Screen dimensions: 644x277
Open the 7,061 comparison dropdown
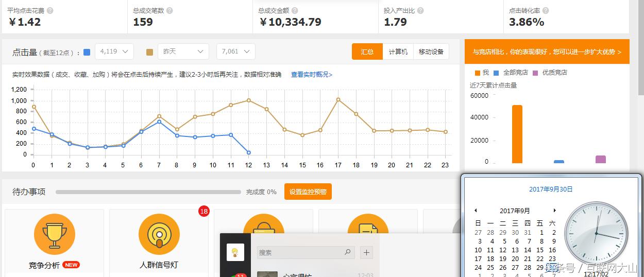[236, 51]
